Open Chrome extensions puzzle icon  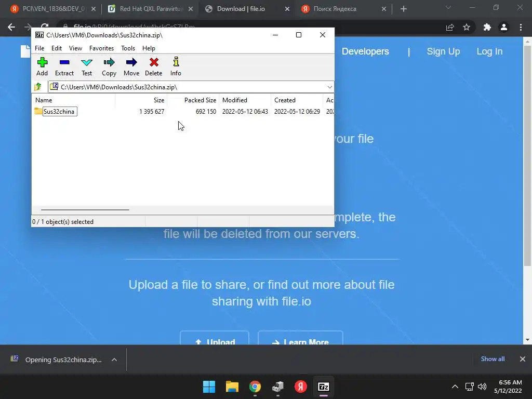487,27
